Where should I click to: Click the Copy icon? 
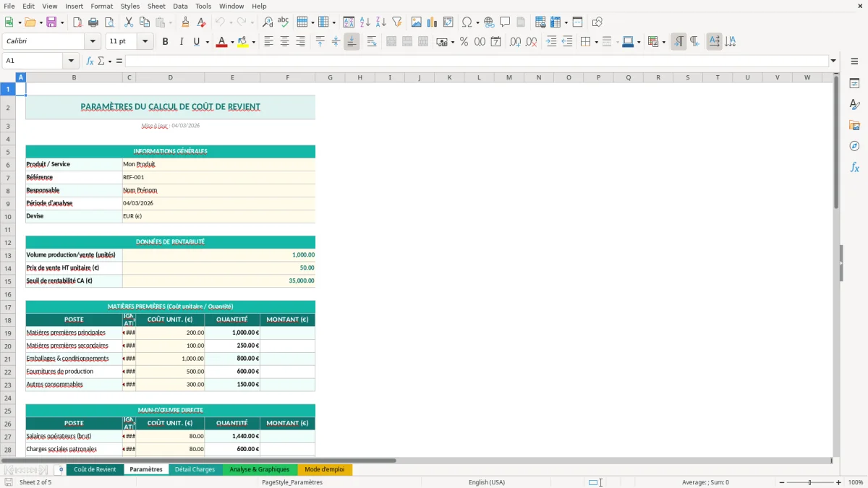(144, 22)
